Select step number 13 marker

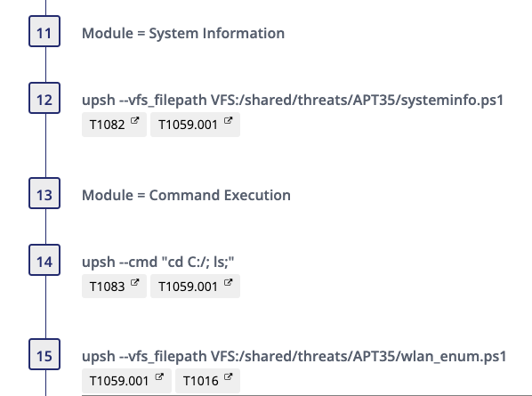[x=44, y=193]
